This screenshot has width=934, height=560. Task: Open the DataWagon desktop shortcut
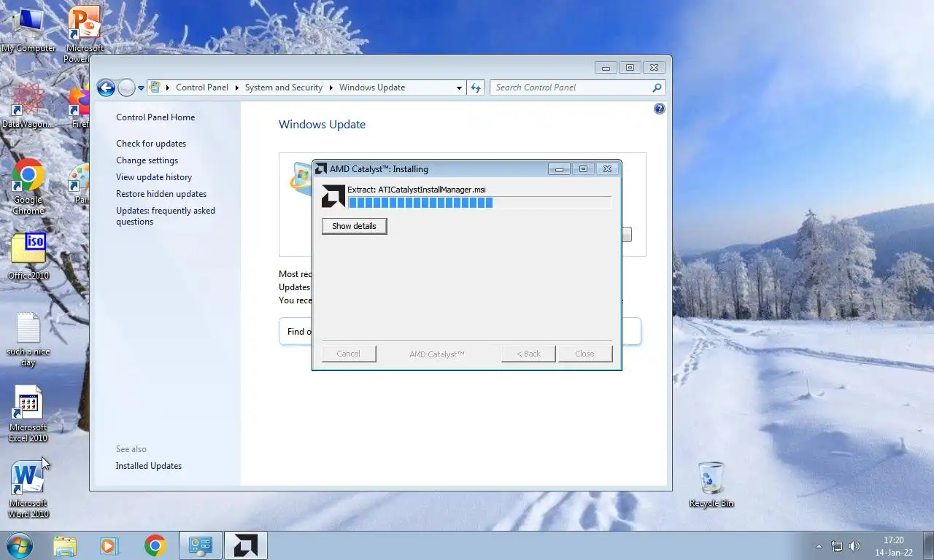[28, 106]
